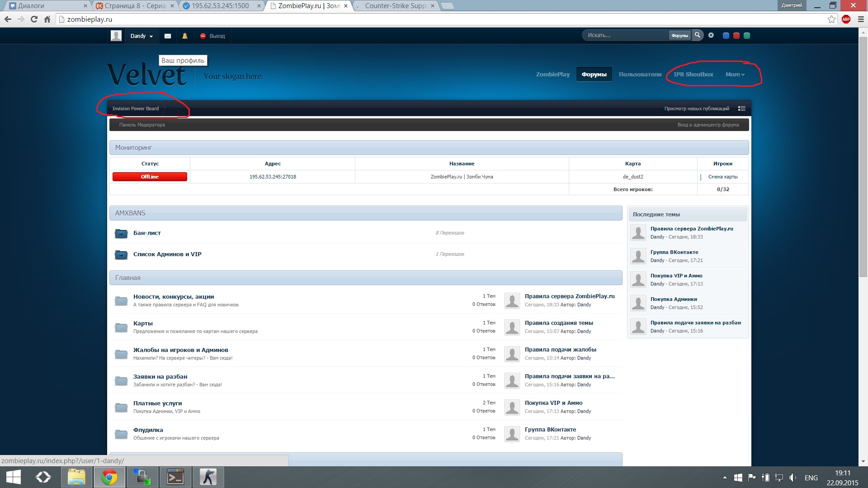The image size is (868, 488).
Task: Switch to the 195.62.53.245:1500 tab
Action: [222, 6]
